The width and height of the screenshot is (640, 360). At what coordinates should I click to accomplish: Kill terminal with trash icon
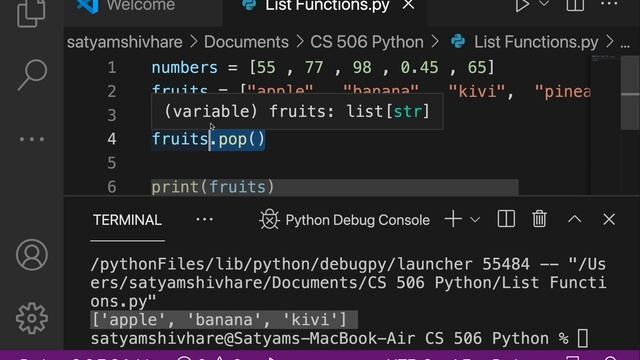point(539,219)
